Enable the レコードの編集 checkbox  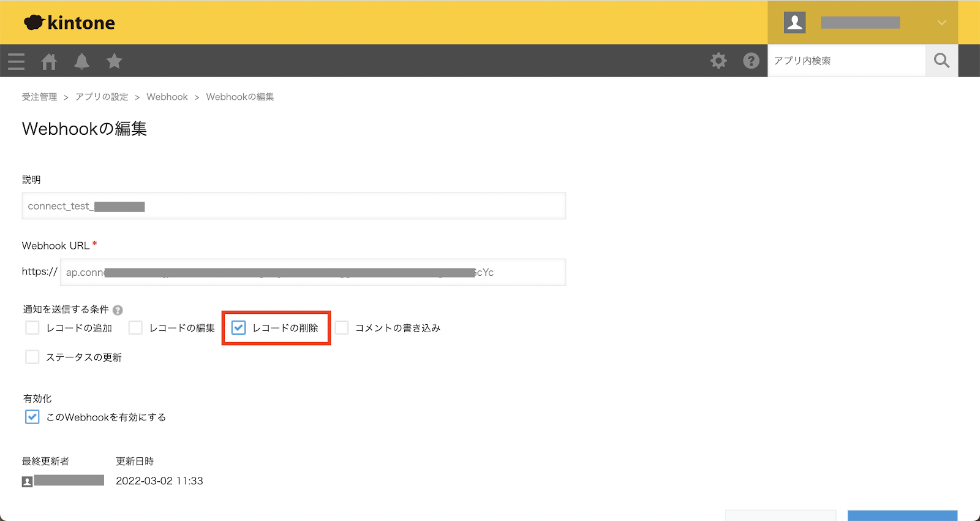pos(135,328)
